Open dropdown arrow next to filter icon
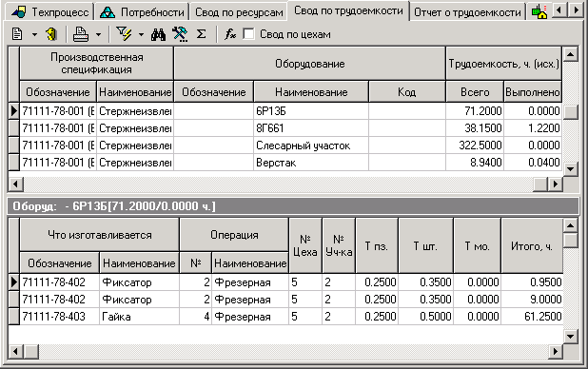 (141, 34)
